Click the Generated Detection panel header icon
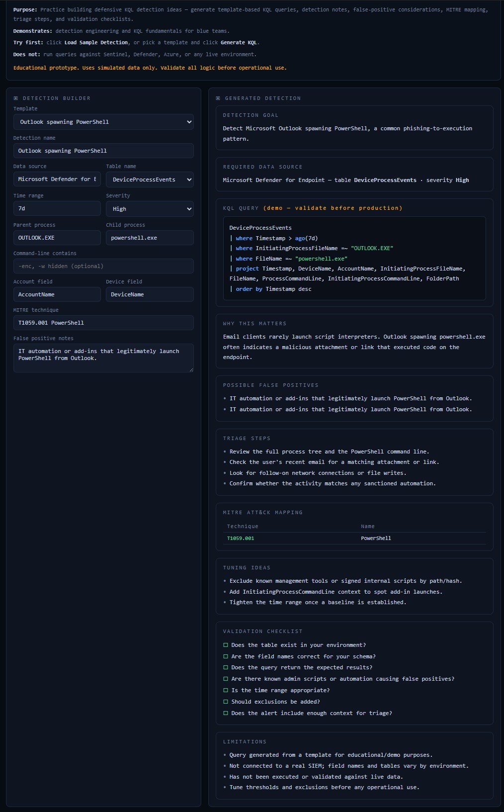 point(218,98)
